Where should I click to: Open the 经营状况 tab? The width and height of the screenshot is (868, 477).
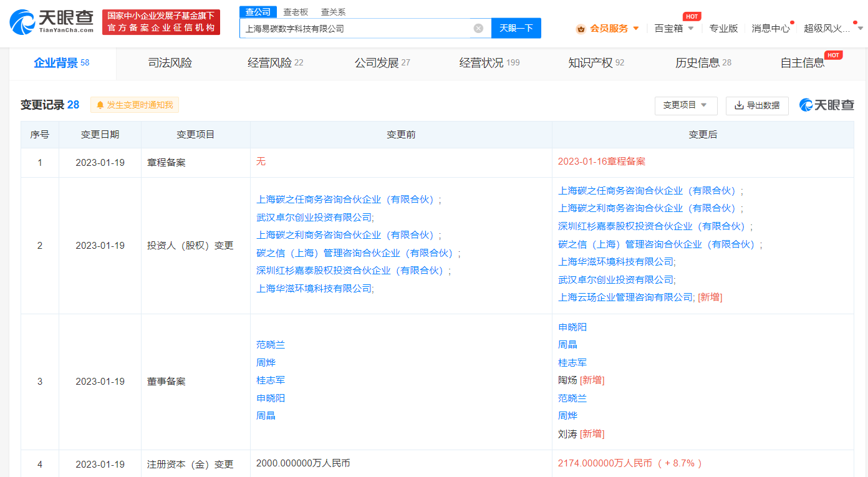tap(489, 63)
